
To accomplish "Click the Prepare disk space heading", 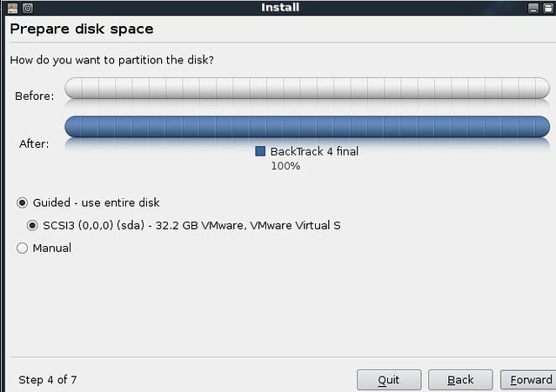I will [82, 29].
